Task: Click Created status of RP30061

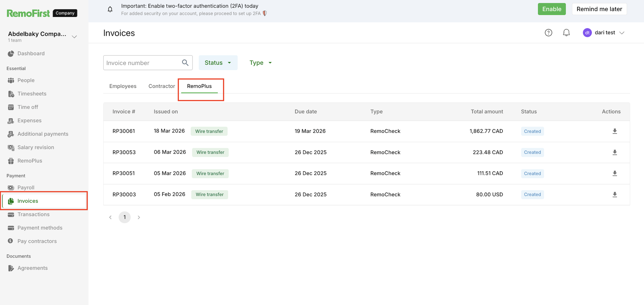Action: pyautogui.click(x=532, y=131)
